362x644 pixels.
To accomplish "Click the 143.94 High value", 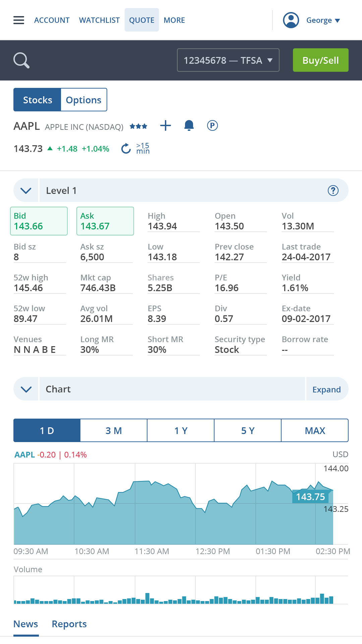I will pyautogui.click(x=162, y=226).
